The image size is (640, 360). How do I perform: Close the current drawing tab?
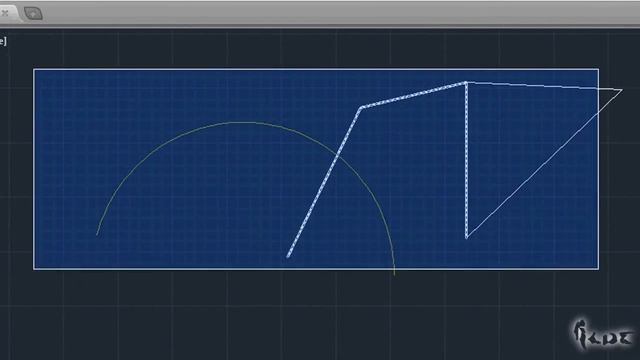click(5, 13)
